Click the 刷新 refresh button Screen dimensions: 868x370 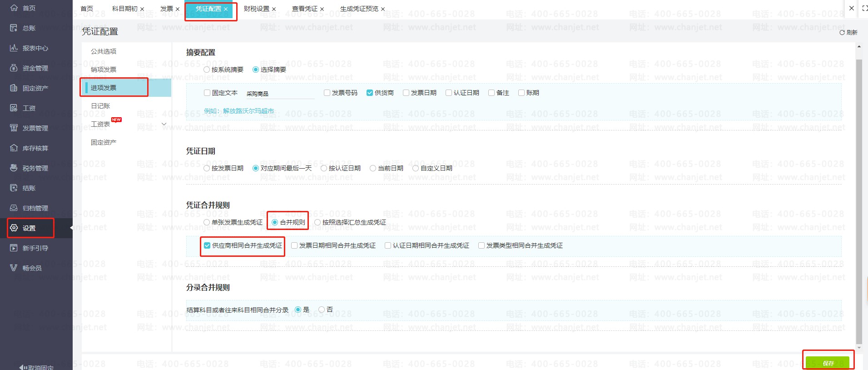tap(848, 32)
